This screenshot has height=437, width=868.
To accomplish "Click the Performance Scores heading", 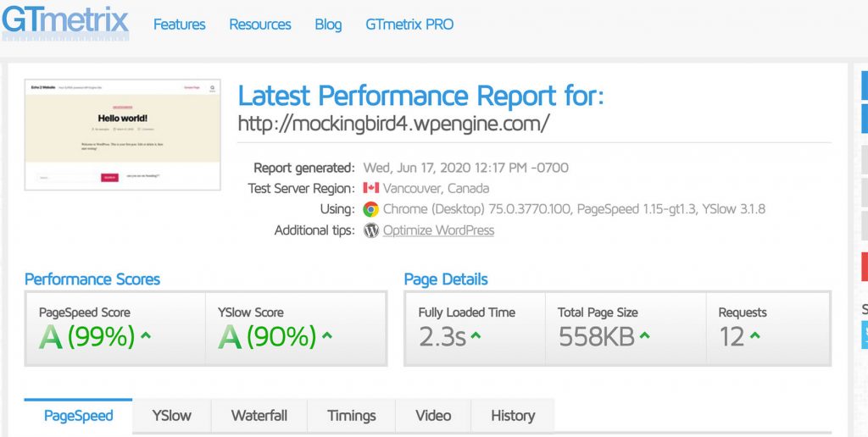I will (x=92, y=279).
